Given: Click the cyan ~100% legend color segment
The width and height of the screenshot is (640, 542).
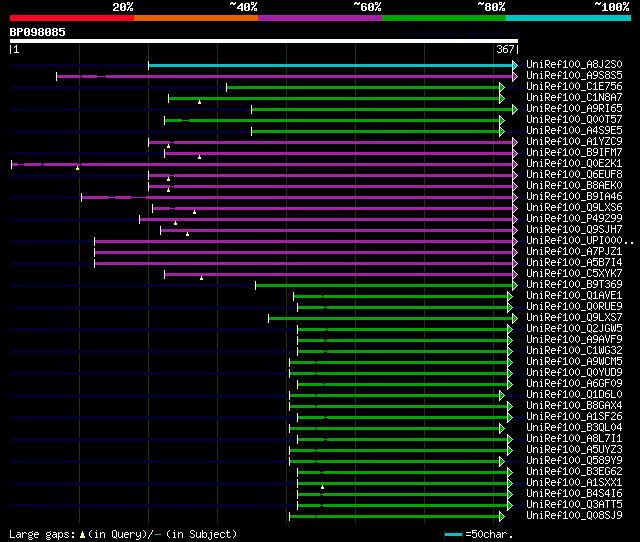Looking at the screenshot, I should (x=569, y=18).
